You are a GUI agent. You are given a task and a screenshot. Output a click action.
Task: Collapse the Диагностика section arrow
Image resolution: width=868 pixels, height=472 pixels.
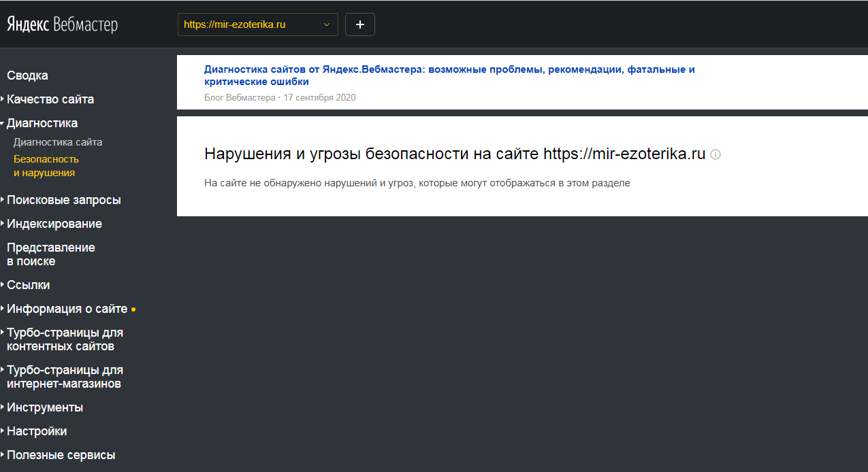(x=3, y=123)
